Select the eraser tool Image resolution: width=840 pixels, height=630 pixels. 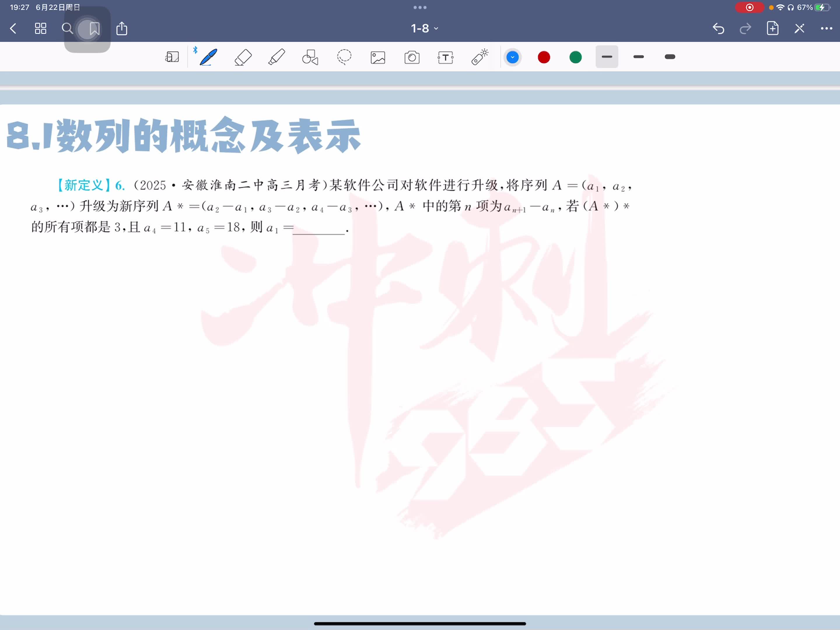(243, 57)
